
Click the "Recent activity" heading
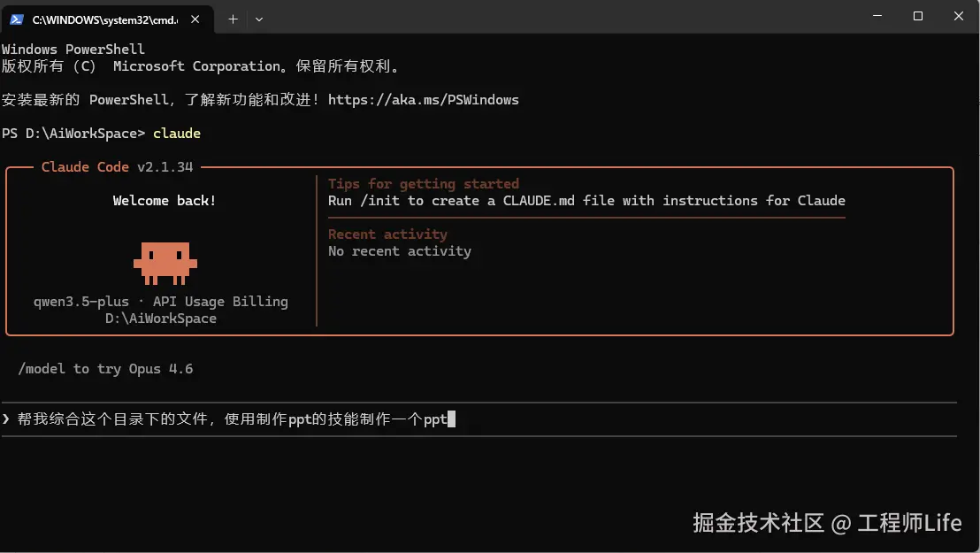[387, 234]
